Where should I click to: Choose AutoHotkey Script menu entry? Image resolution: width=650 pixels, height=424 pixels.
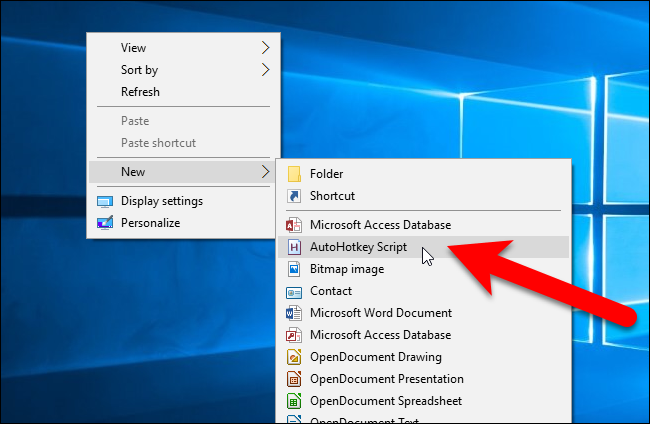358,247
